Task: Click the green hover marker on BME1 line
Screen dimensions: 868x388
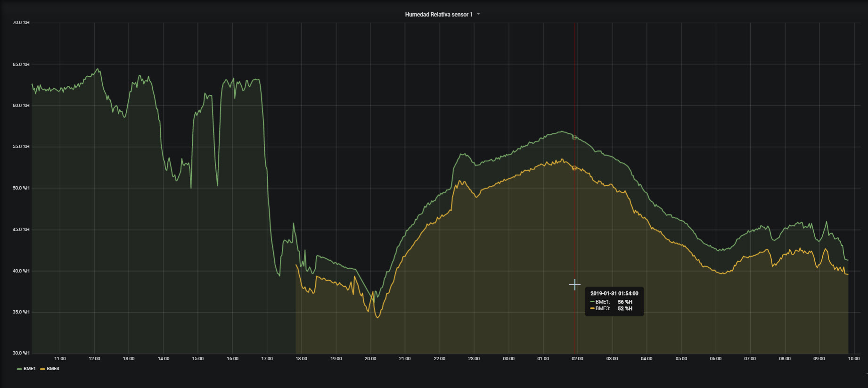Action: (x=574, y=137)
